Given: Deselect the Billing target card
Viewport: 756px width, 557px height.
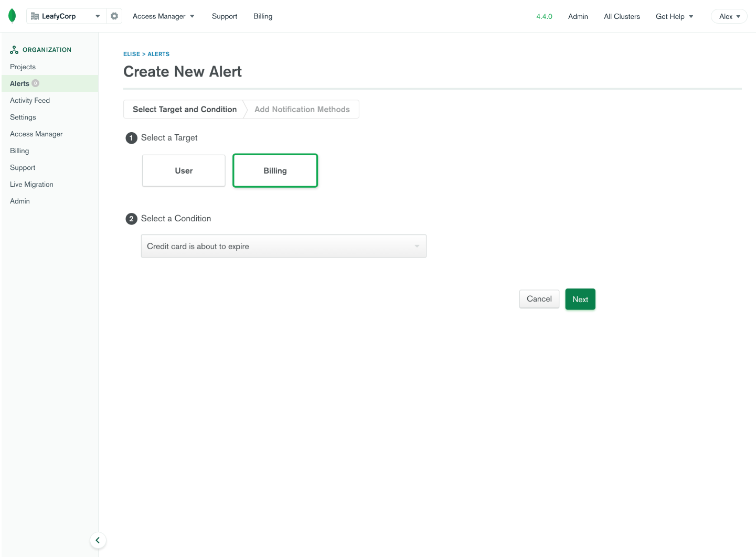Looking at the screenshot, I should 275,170.
